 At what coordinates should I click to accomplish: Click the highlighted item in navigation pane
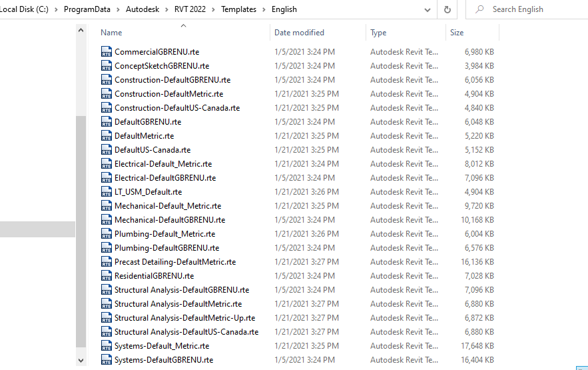pyautogui.click(x=37, y=229)
